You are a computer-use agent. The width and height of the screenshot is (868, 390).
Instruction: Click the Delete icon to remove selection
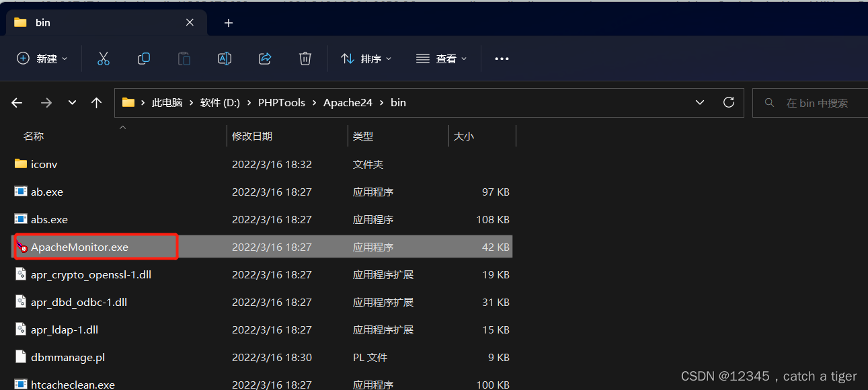click(305, 58)
